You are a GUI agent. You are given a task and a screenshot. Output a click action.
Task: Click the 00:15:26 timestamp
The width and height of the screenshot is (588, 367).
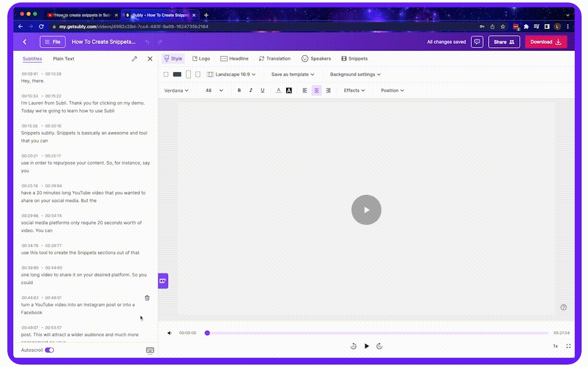coord(29,126)
